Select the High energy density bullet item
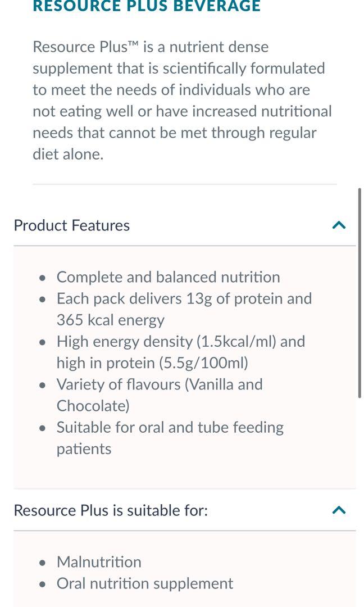Viewport: 364px width, 607px height. (180, 341)
